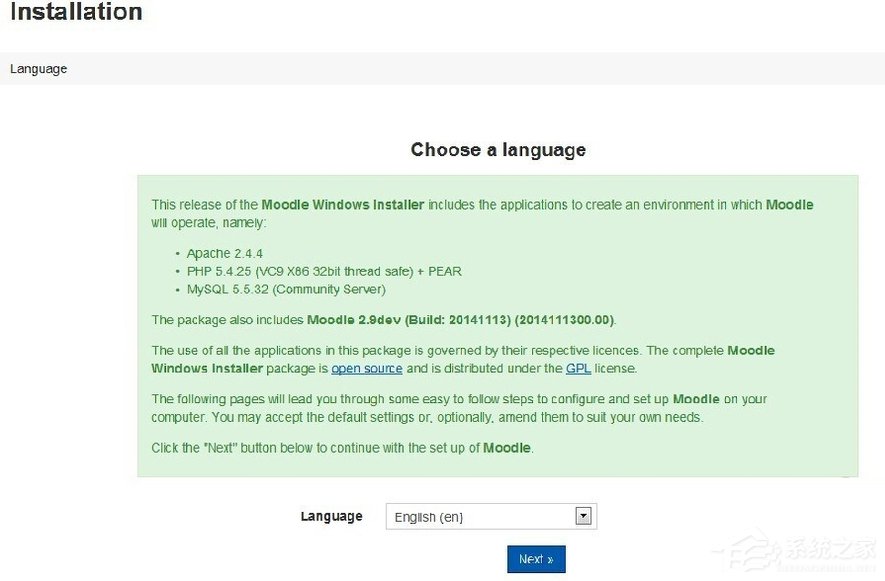Open the "open source" link

click(x=367, y=368)
